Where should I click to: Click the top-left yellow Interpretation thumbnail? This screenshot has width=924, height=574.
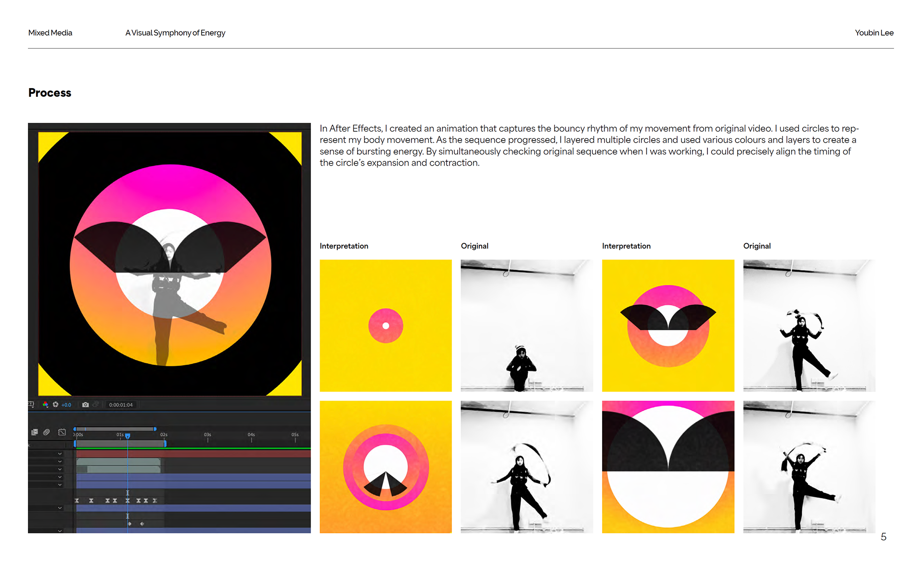coord(385,326)
